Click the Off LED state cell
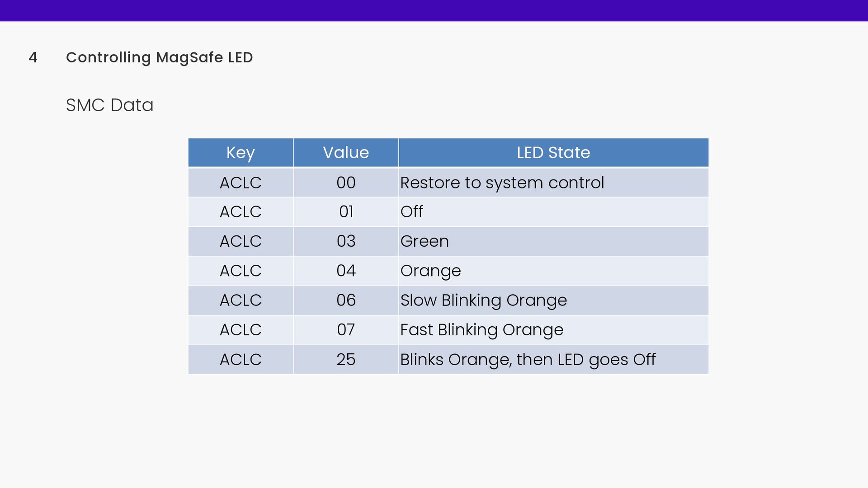The width and height of the screenshot is (868, 488). [553, 212]
